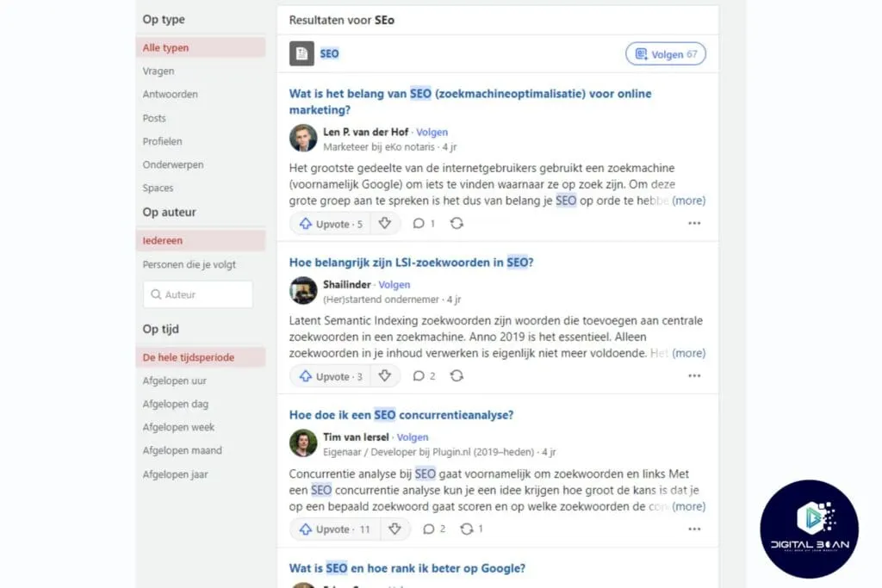The width and height of the screenshot is (882, 588).
Task: Open comments on Tim van Iersel's answer
Action: pyautogui.click(x=434, y=529)
